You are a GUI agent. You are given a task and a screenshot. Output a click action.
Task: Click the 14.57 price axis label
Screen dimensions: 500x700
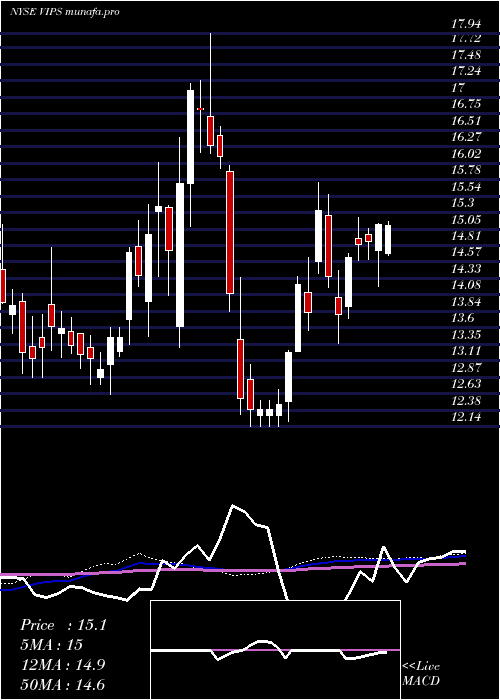click(466, 252)
